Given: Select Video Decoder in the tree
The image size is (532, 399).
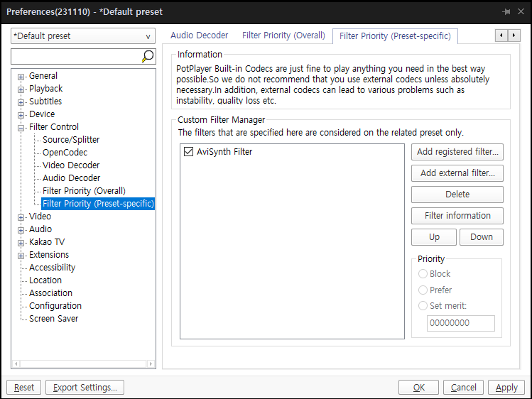Looking at the screenshot, I should [x=71, y=165].
